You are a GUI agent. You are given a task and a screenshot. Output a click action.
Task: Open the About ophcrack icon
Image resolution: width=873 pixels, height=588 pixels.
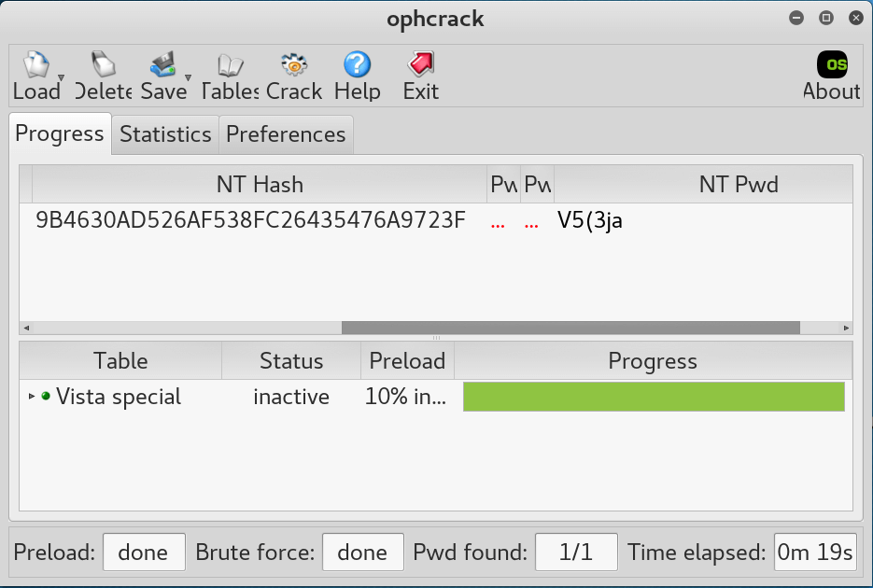pos(831,65)
